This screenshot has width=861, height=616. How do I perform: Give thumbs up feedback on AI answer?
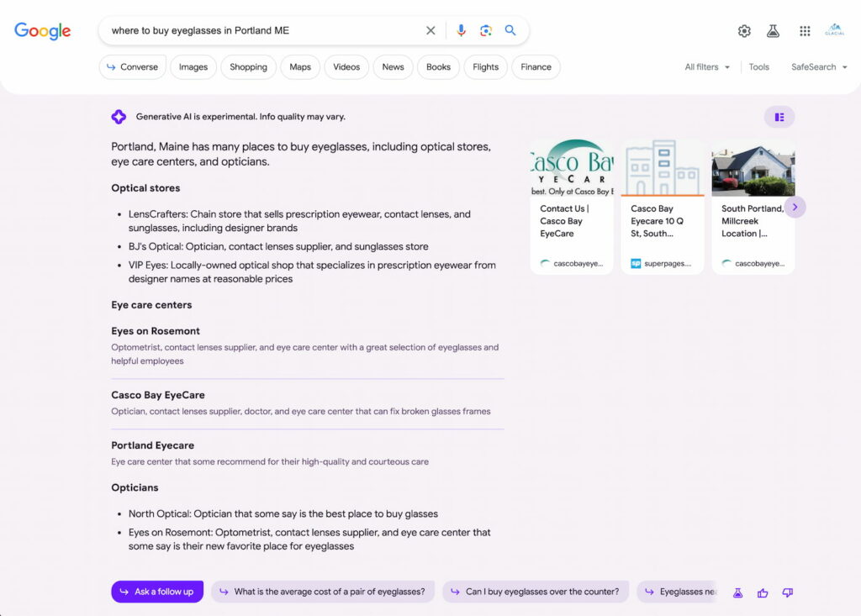click(x=763, y=592)
